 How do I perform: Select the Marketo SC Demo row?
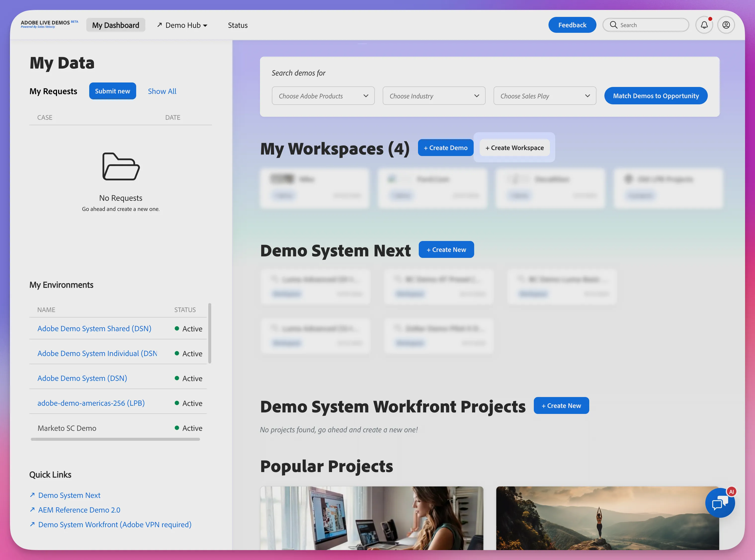click(x=118, y=428)
